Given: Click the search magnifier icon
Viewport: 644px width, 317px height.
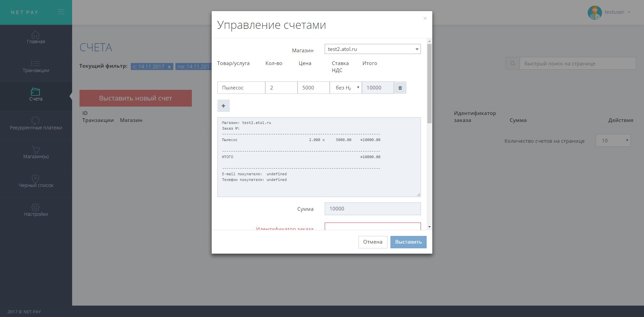Looking at the screenshot, I should tap(513, 63).
